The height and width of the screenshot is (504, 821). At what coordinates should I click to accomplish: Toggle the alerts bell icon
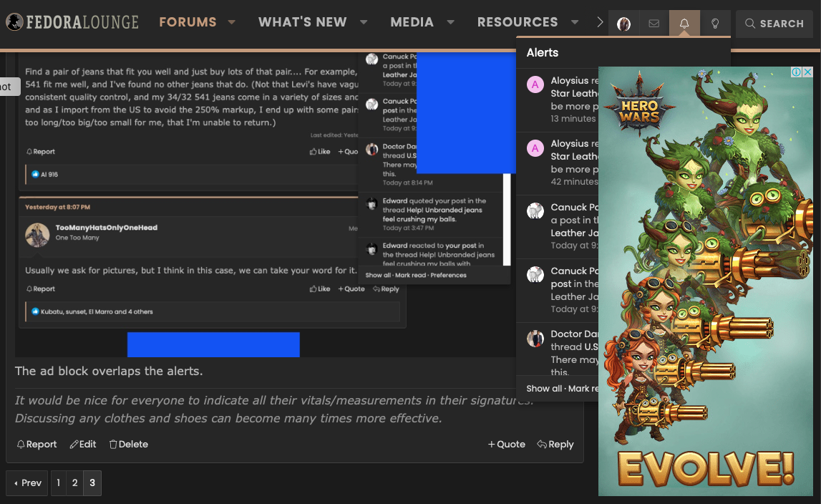(x=684, y=24)
